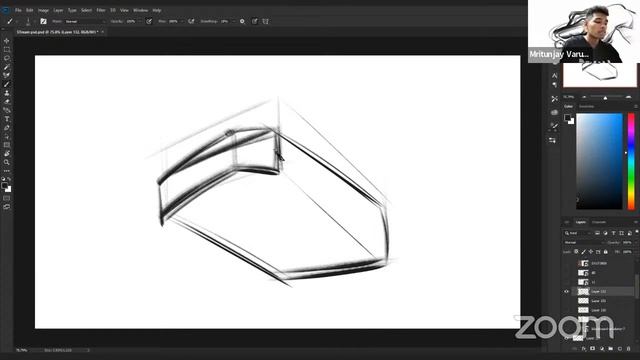640x360 pixels.
Task: Open the layer blend mode dropdown
Action: [584, 242]
